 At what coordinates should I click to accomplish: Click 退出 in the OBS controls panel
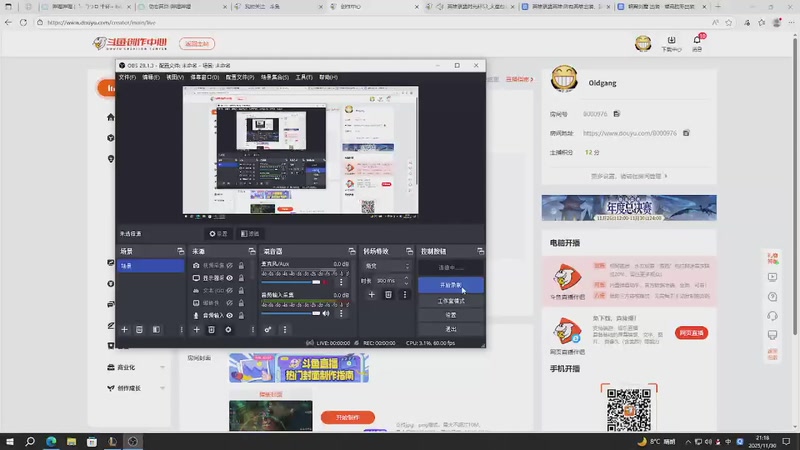click(451, 329)
